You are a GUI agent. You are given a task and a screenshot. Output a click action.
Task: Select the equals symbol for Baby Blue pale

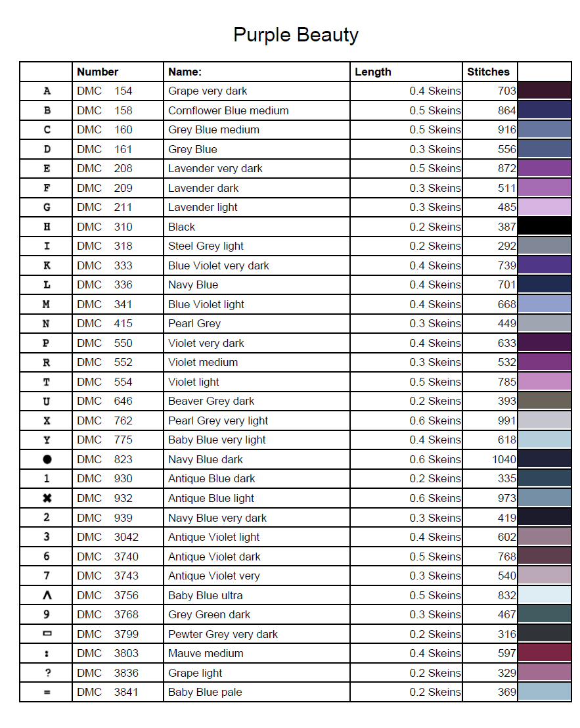coord(47,692)
